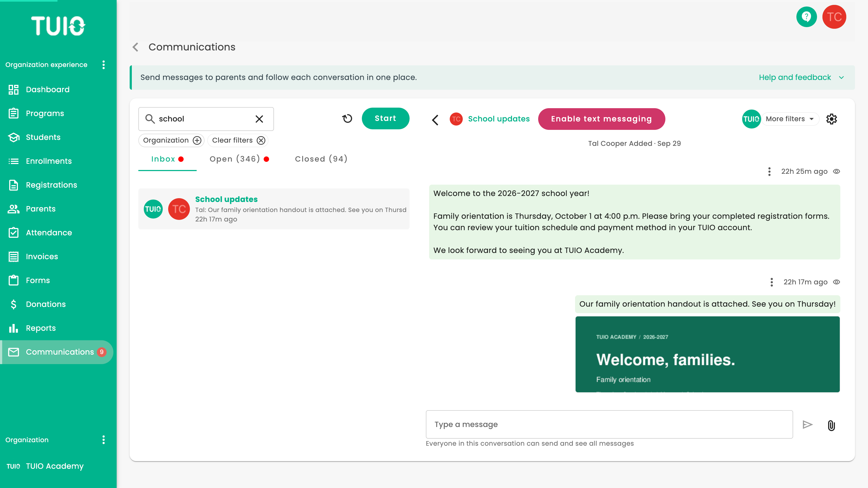Image resolution: width=868 pixels, height=488 pixels.
Task: View who saw the 22h 25m ago message
Action: 836,171
